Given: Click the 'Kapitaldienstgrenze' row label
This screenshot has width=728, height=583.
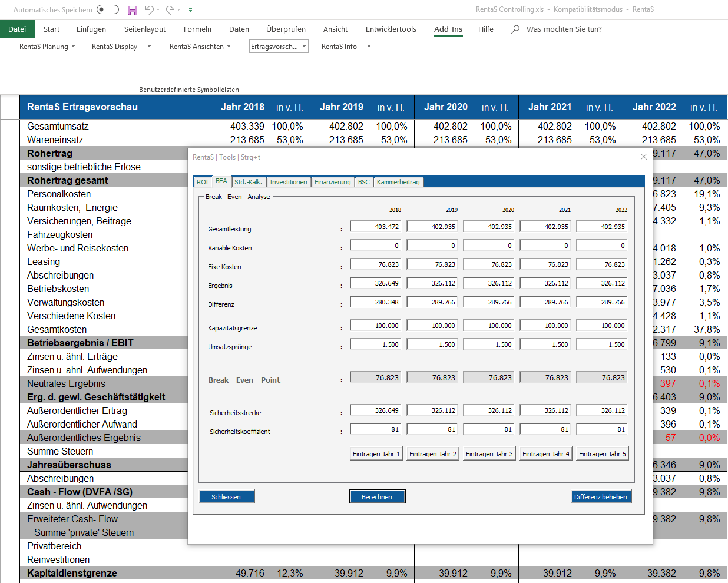Looking at the screenshot, I should pyautogui.click(x=72, y=573).
